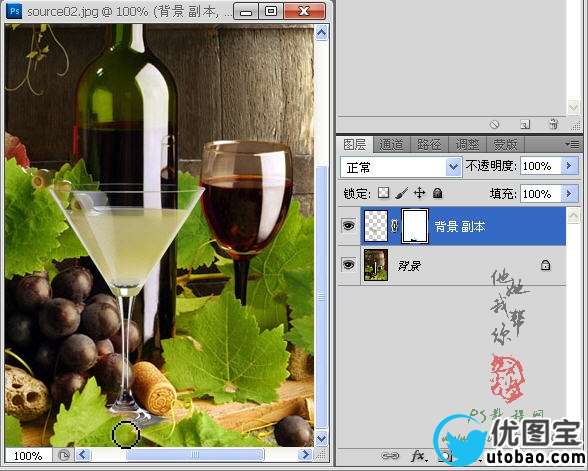
Task: Click the 背景 layer name
Action: (409, 266)
